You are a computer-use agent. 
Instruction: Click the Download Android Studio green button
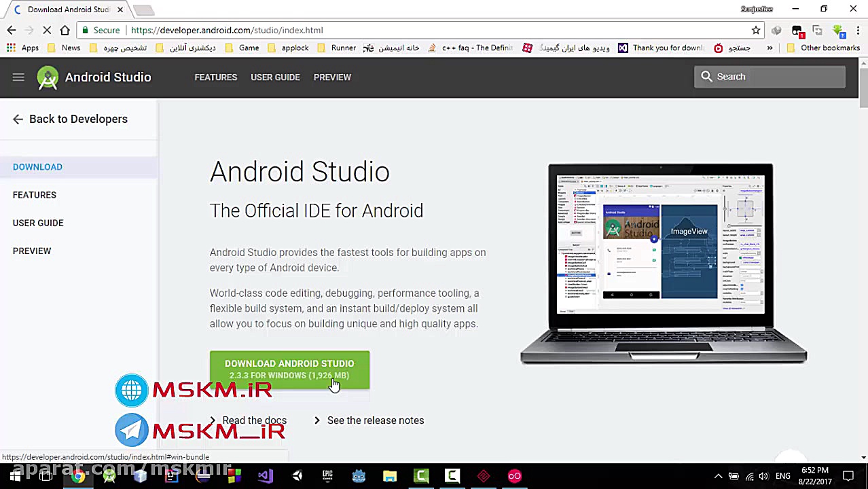click(289, 370)
